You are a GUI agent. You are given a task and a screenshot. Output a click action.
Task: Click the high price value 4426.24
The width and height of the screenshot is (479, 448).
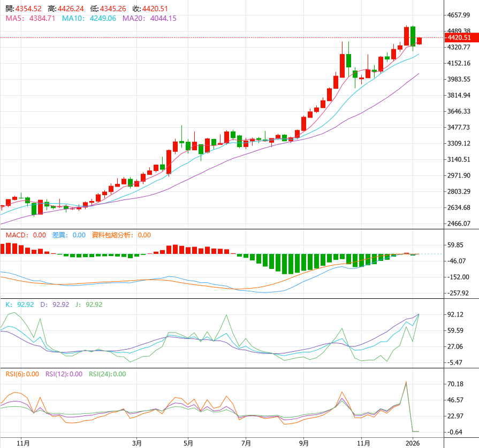pyautogui.click(x=72, y=9)
